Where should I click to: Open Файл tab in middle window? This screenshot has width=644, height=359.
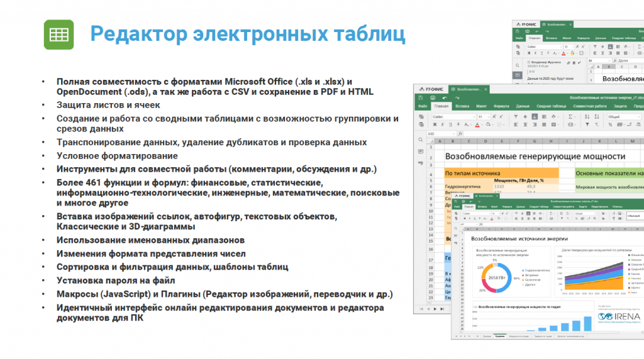point(423,106)
